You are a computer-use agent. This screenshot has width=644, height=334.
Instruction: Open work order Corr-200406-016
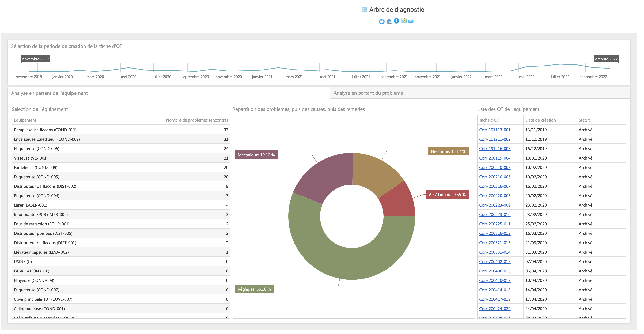pos(495,271)
